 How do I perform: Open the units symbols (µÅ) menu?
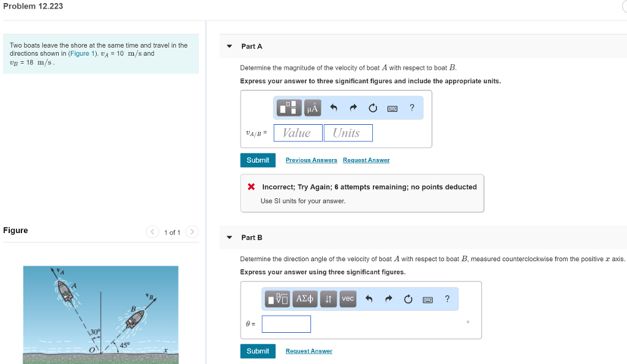(312, 108)
